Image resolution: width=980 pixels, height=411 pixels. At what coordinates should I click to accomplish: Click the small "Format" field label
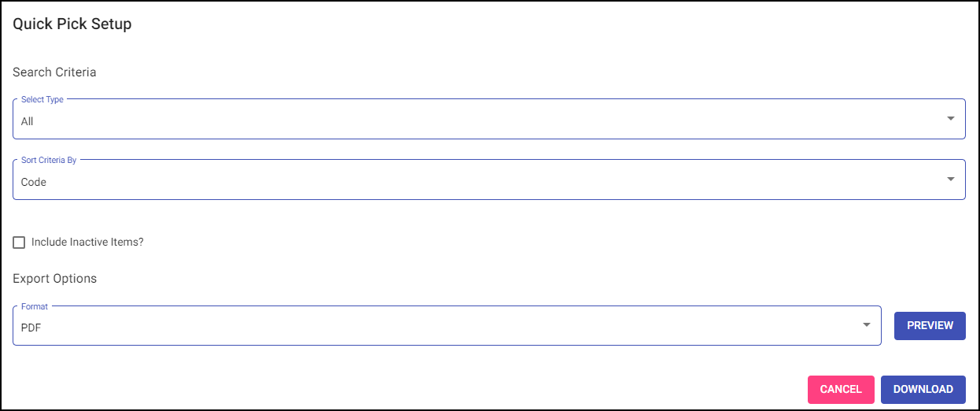[x=35, y=306]
